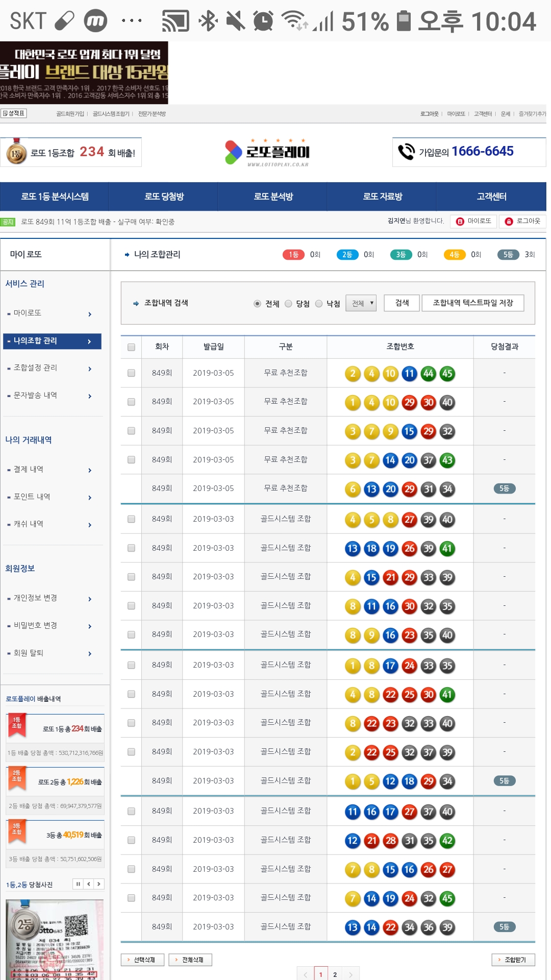Click the Lottoplay logo in the header
This screenshot has height=980, width=551.
tap(267, 152)
